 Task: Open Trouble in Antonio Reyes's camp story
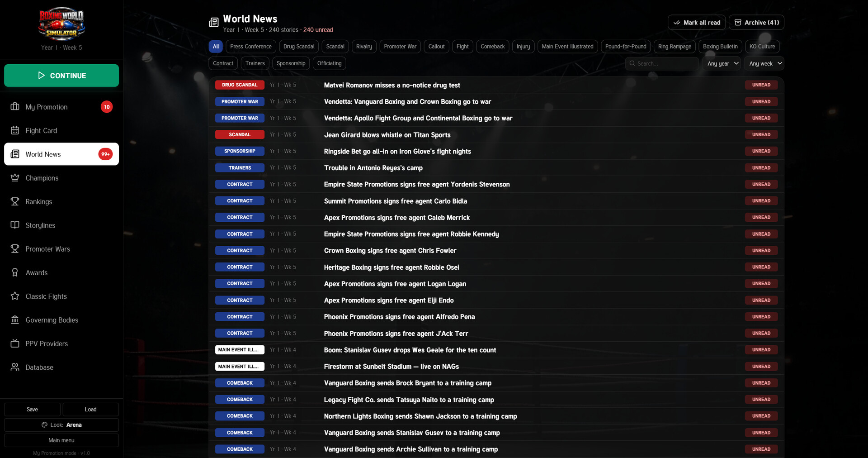point(496,168)
